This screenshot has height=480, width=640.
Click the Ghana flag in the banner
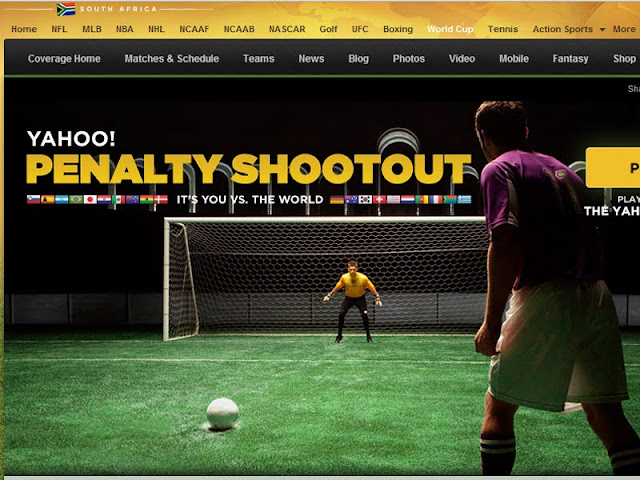coord(147,199)
